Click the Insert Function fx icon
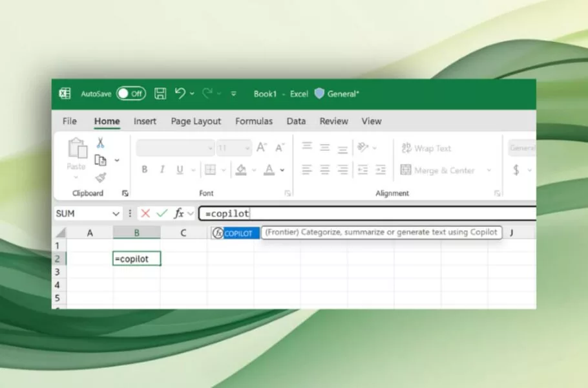Image resolution: width=588 pixels, height=388 pixels. click(x=179, y=213)
